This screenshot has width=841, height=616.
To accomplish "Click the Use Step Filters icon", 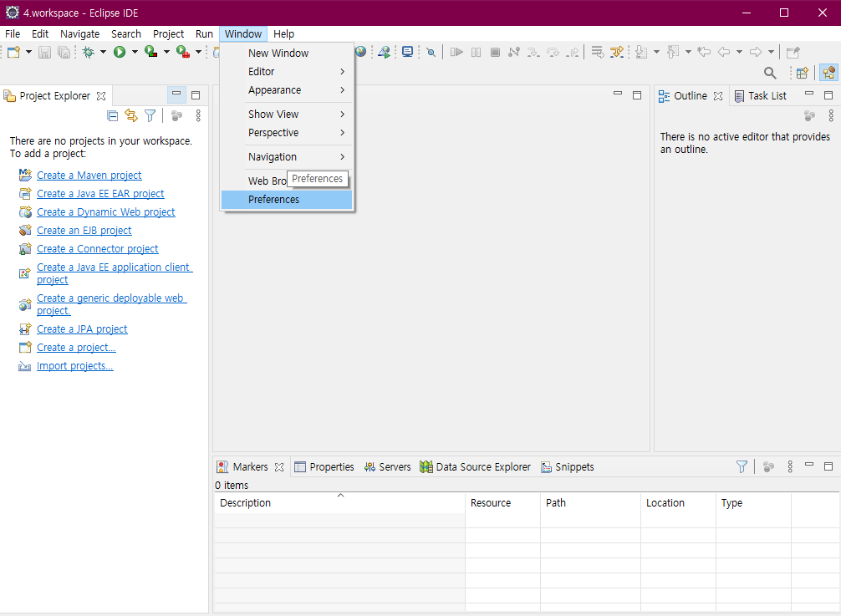I will 617,52.
